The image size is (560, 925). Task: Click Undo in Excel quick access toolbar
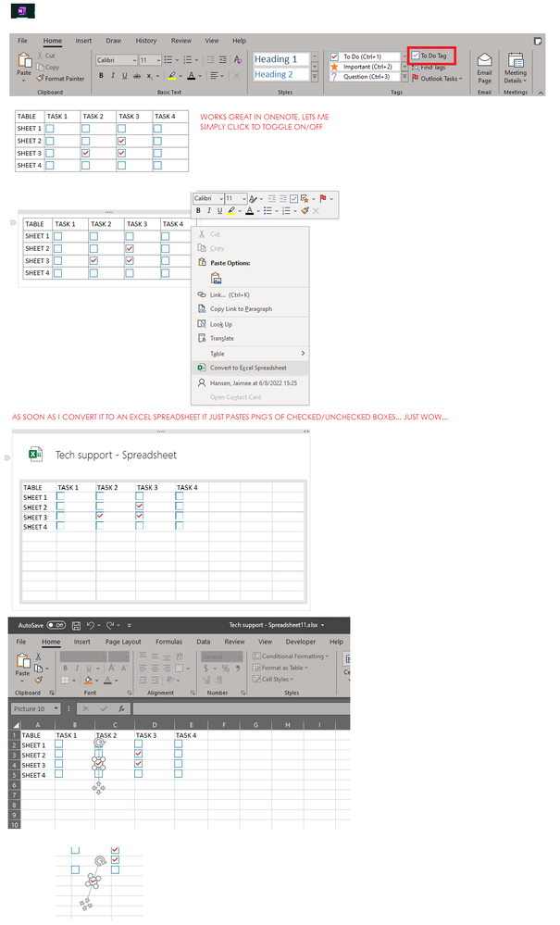point(90,625)
